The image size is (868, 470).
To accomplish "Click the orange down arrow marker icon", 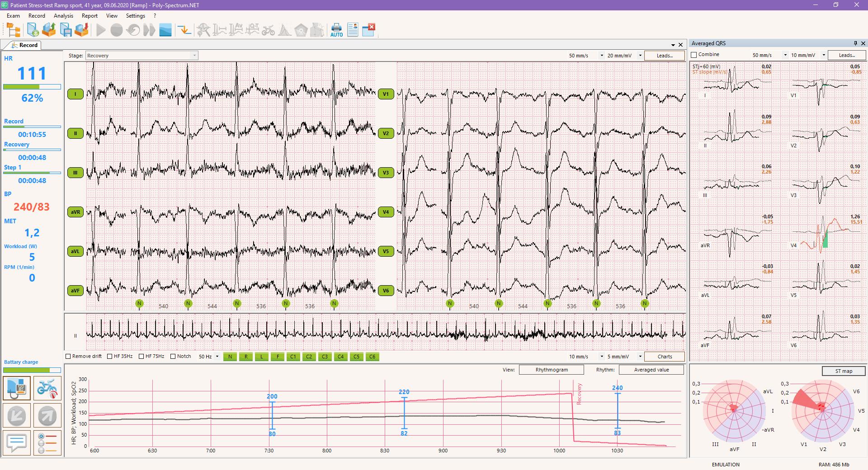I will tap(184, 30).
